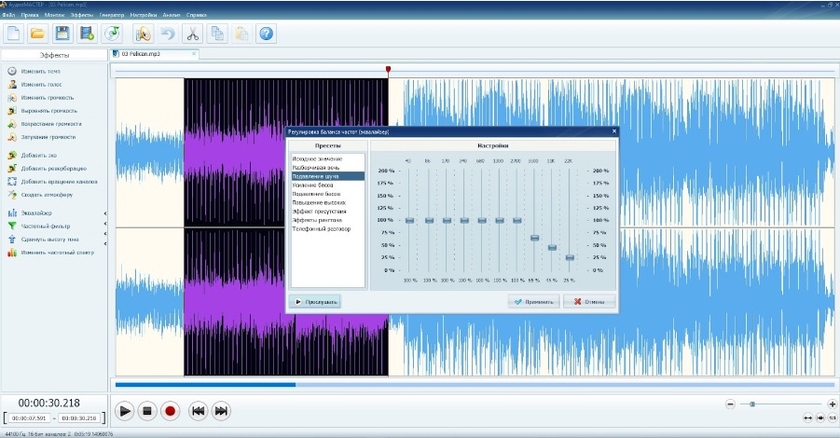840x438 pixels.
Task: Save the project with the floppy disk icon
Action: pyautogui.click(x=62, y=34)
